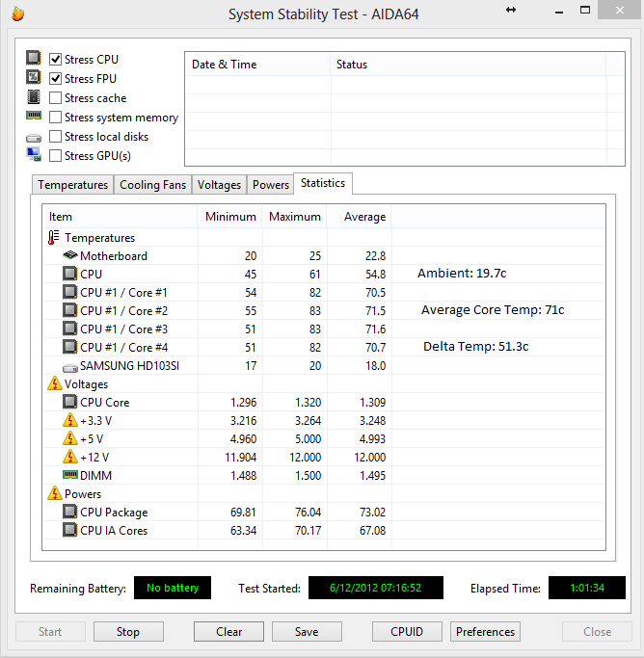Click the memory icon in the DIMM row

(70, 475)
